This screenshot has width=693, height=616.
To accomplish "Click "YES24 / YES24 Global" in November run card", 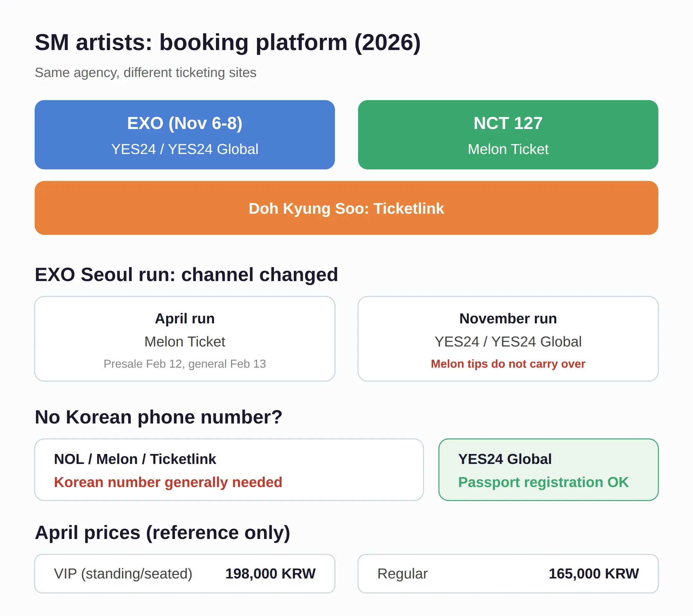I will tap(508, 341).
